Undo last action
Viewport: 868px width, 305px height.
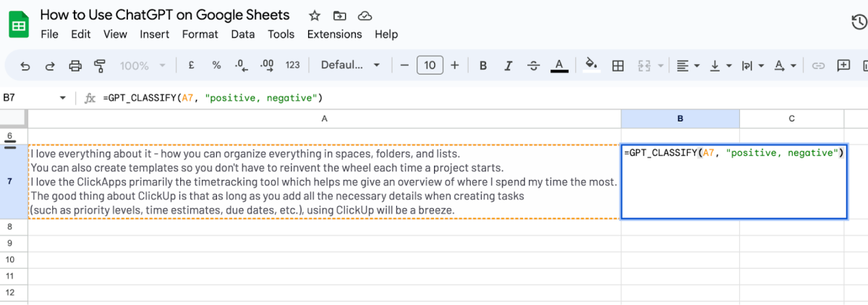[25, 65]
